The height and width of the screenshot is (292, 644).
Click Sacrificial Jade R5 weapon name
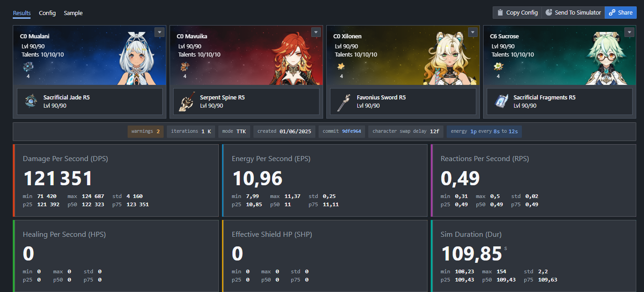(x=67, y=97)
